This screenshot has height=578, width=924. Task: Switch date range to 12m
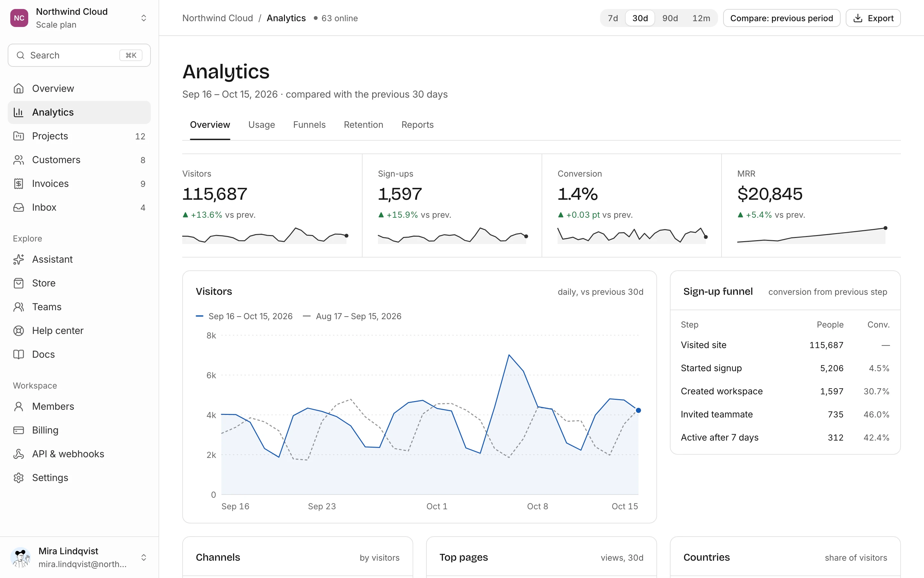click(x=701, y=18)
